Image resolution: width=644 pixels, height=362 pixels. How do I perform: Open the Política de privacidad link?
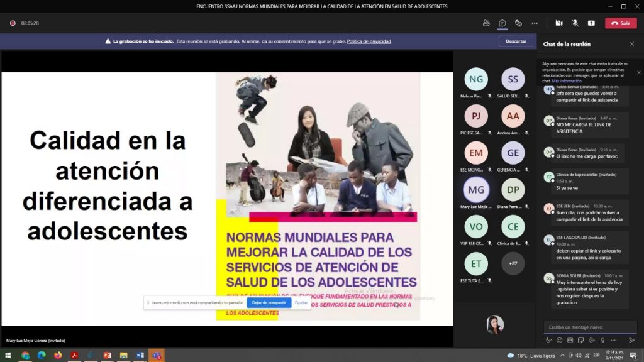point(369,41)
